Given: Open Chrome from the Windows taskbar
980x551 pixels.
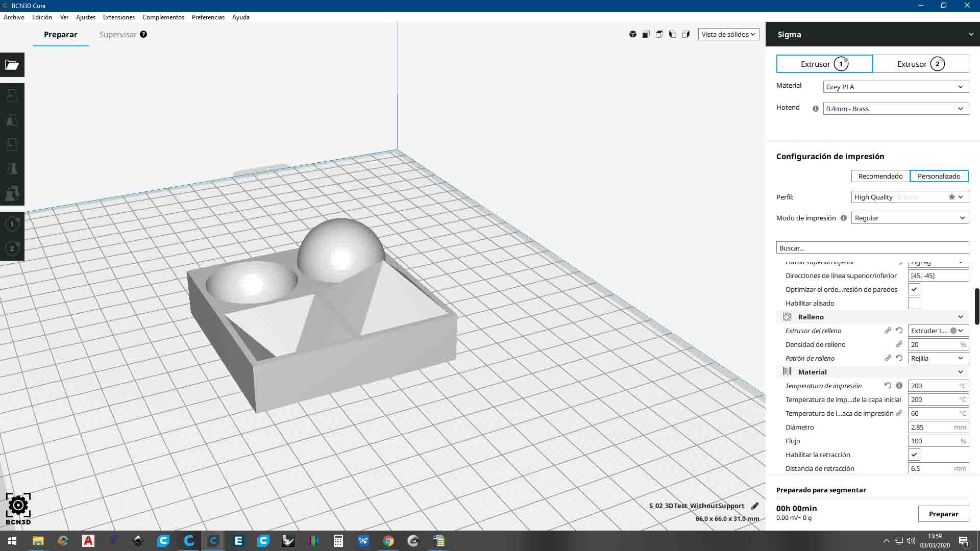Looking at the screenshot, I should click(x=388, y=541).
